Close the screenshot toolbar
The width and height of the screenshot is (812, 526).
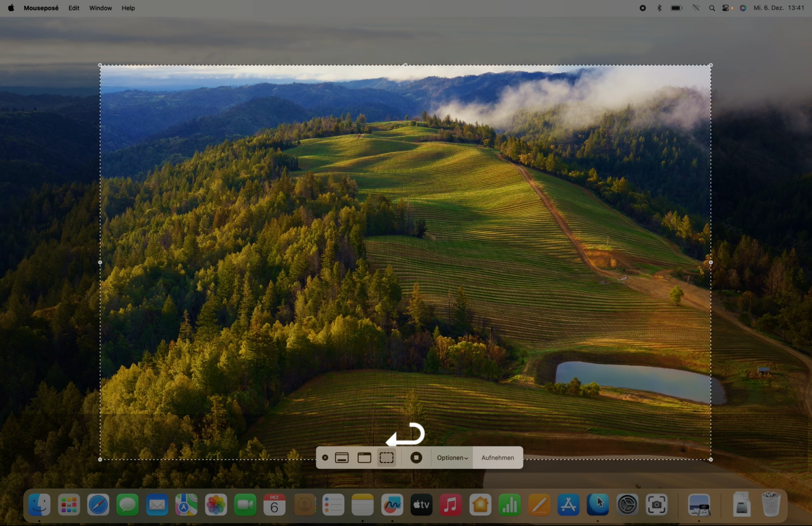point(325,457)
